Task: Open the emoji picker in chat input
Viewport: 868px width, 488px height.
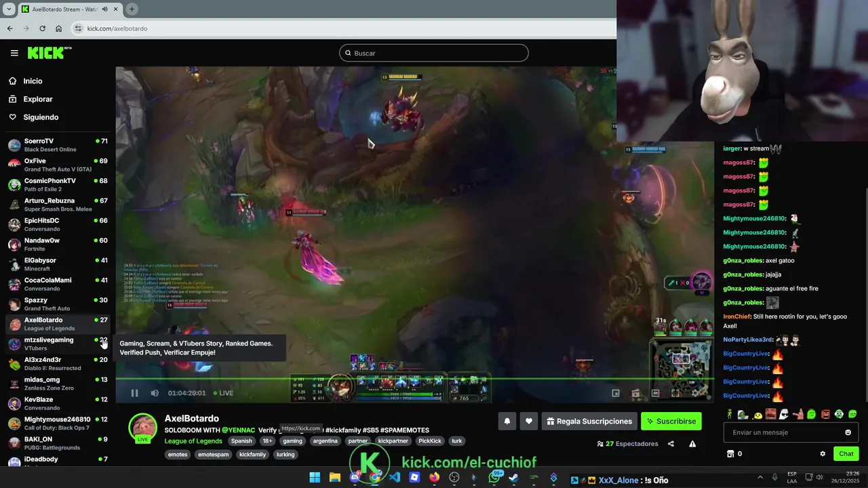Action: 848,432
